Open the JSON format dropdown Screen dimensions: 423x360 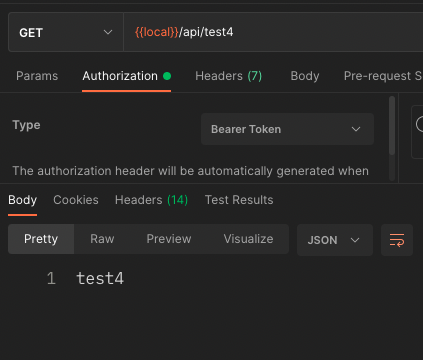pos(335,240)
